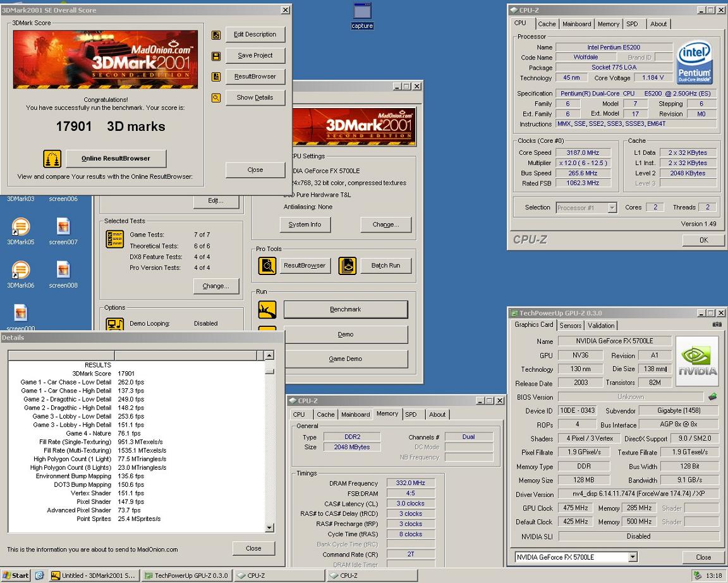
Task: Click the Demo Looping options icon
Action: [x=114, y=324]
